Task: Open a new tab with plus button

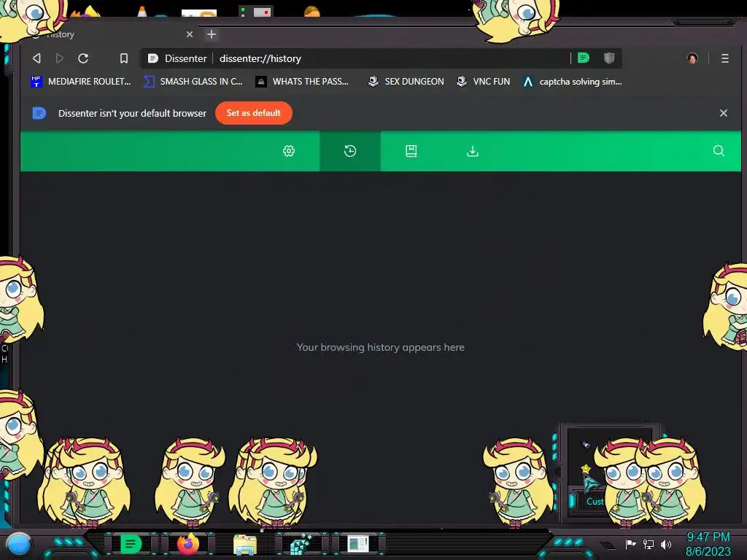Action: tap(212, 34)
